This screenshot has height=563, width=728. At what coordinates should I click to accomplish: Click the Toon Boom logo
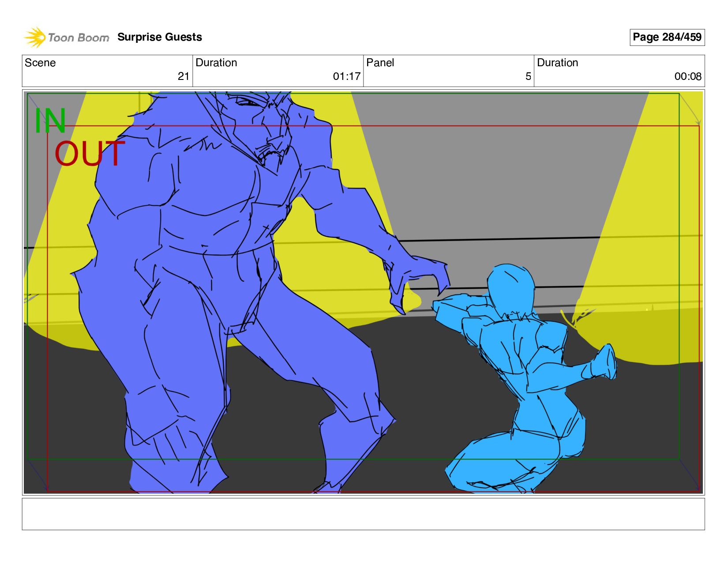(x=66, y=38)
